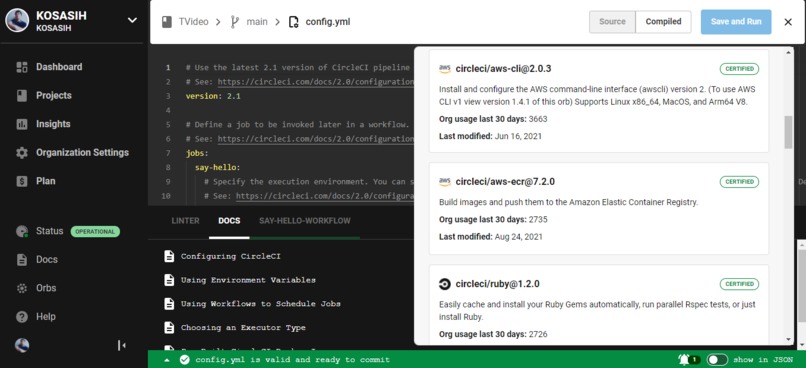Click the notification bell icon in status bar
The image size is (806, 368).
pos(684,359)
